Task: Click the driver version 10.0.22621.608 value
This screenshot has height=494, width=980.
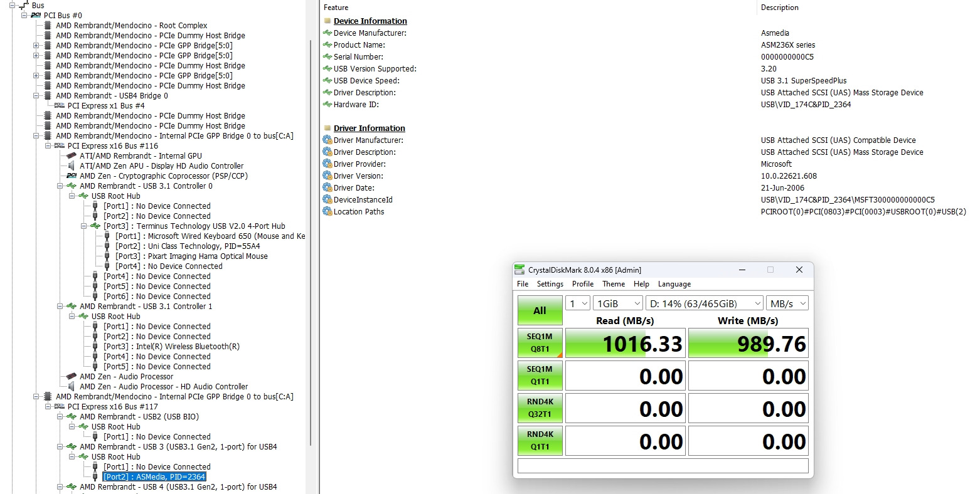Action: click(x=789, y=176)
